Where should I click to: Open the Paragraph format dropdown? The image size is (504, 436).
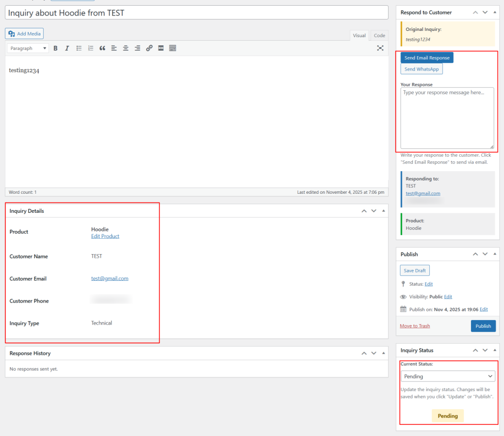tap(28, 48)
